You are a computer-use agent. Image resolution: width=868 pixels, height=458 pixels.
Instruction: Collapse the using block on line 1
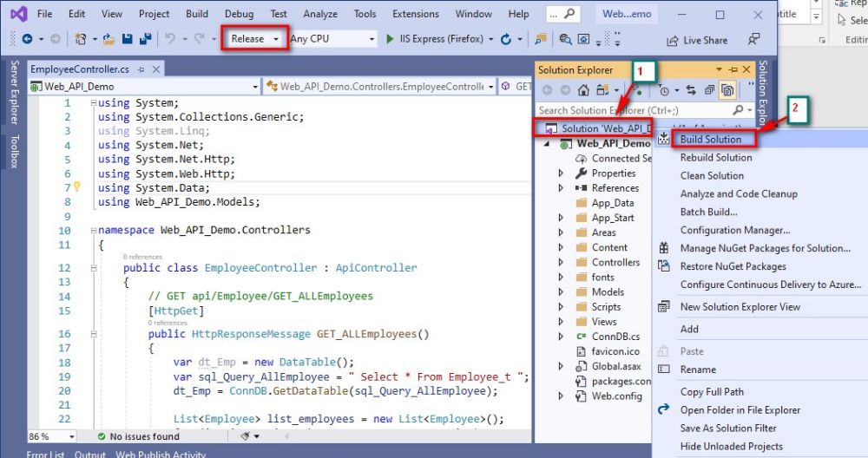(x=94, y=103)
